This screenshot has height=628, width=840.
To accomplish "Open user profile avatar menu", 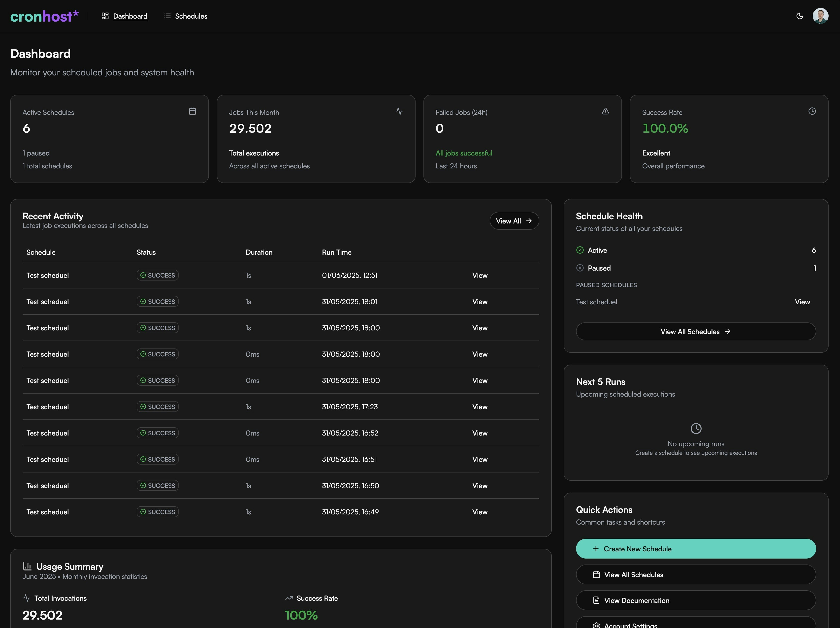I will pos(820,16).
